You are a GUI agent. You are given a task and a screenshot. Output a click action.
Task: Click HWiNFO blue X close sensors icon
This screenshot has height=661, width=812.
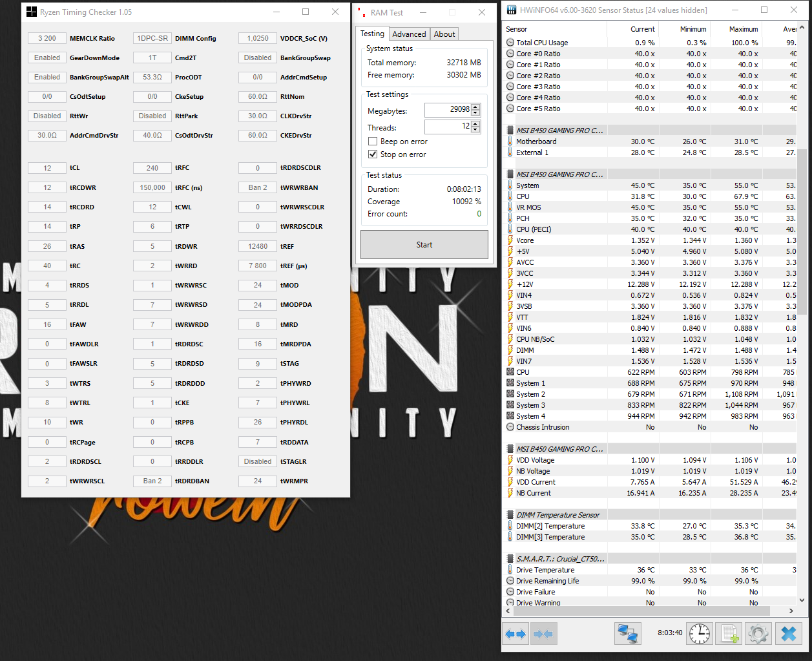(788, 634)
